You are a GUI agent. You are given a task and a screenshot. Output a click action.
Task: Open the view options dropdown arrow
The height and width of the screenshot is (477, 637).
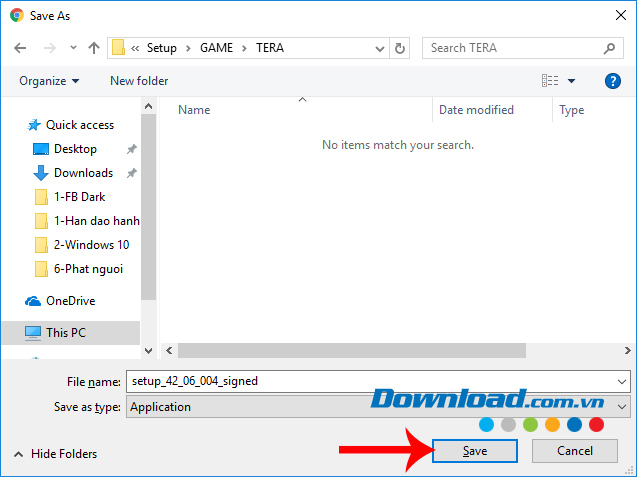[571, 81]
